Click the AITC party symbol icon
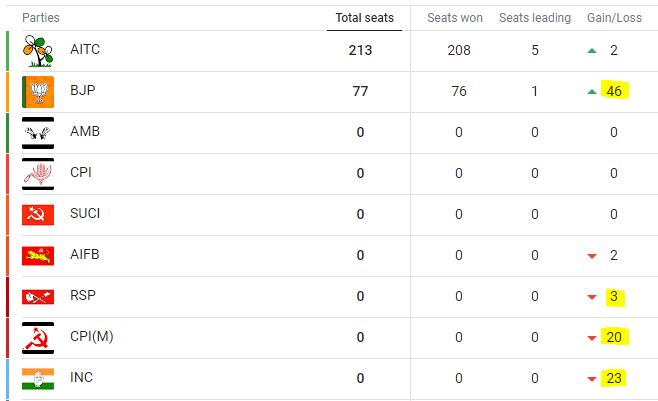658x401 pixels. tap(38, 50)
